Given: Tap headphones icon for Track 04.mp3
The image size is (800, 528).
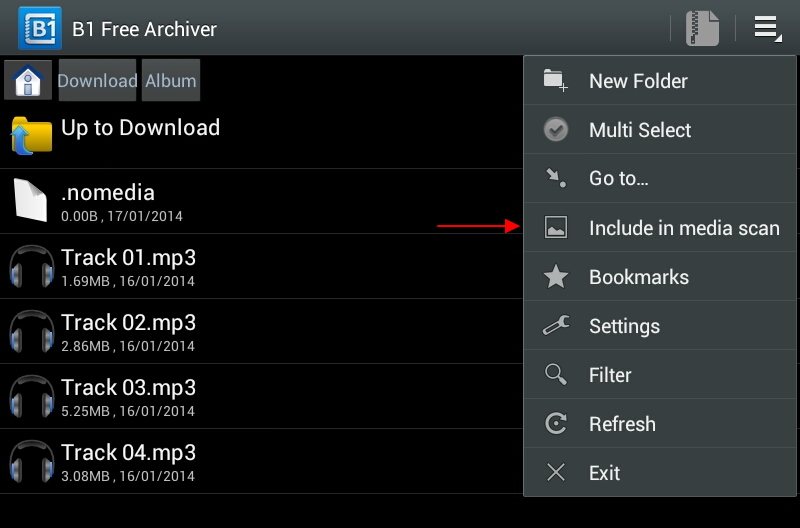Looking at the screenshot, I should tap(32, 461).
